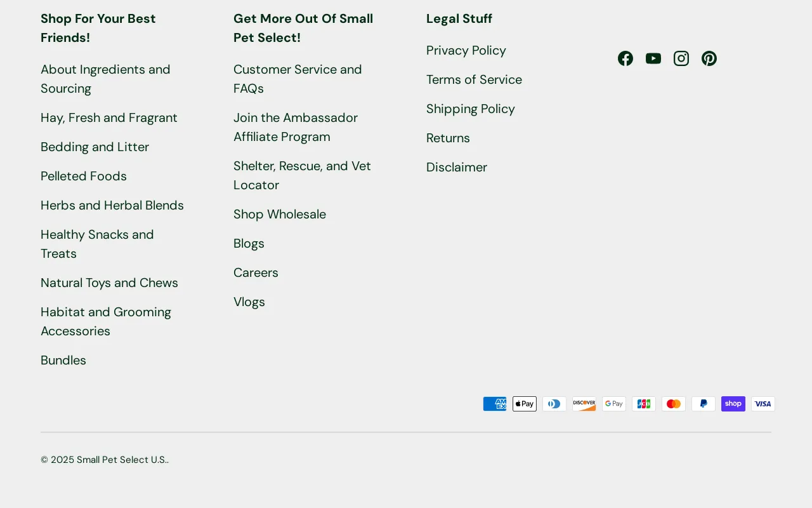
Task: Click the Mastercard payment icon
Action: click(x=674, y=404)
